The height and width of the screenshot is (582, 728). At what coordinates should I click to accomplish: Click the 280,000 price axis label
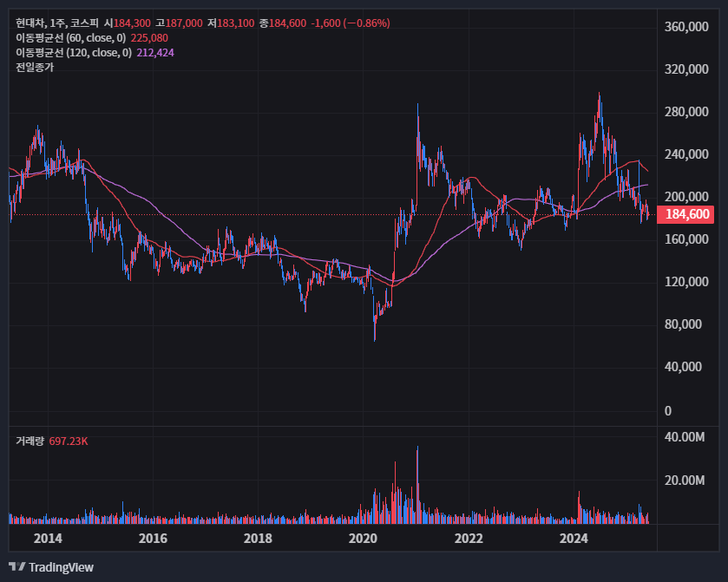pos(686,112)
